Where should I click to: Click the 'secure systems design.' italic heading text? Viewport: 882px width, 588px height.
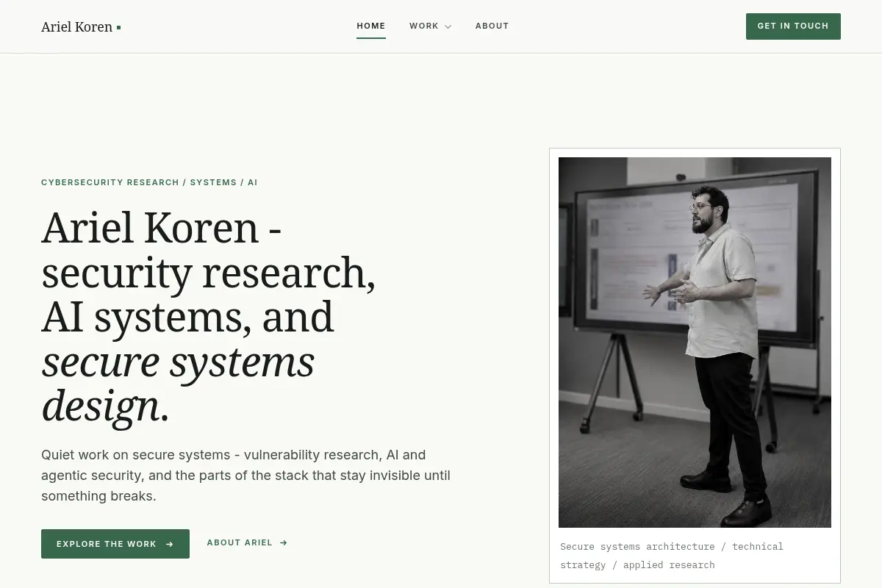pos(178,383)
